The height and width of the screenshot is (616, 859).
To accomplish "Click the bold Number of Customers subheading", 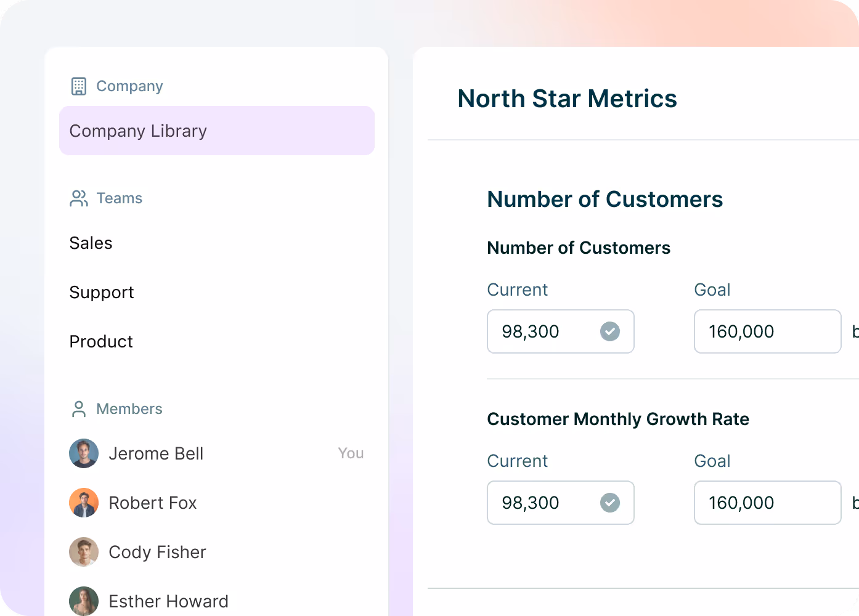I will tap(579, 248).
